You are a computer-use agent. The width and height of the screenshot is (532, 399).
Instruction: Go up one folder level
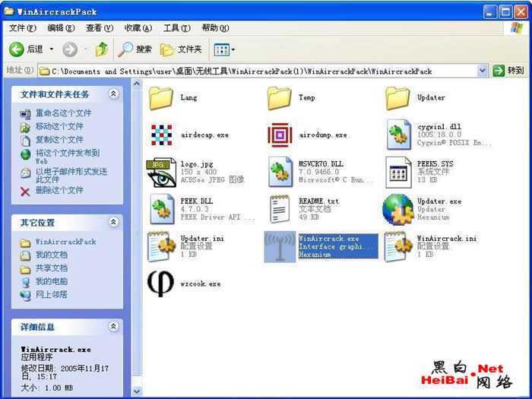pyautogui.click(x=101, y=49)
